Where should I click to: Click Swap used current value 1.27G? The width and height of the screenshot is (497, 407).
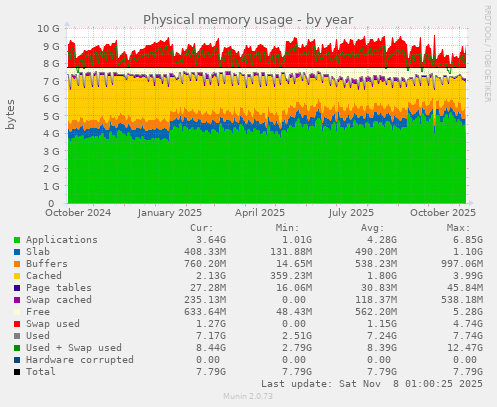[x=211, y=324]
